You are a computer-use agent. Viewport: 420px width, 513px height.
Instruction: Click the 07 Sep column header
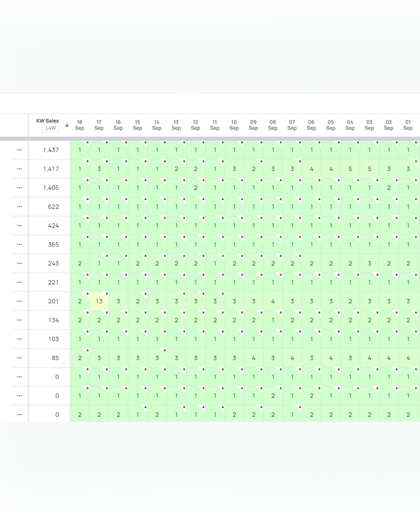click(292, 125)
